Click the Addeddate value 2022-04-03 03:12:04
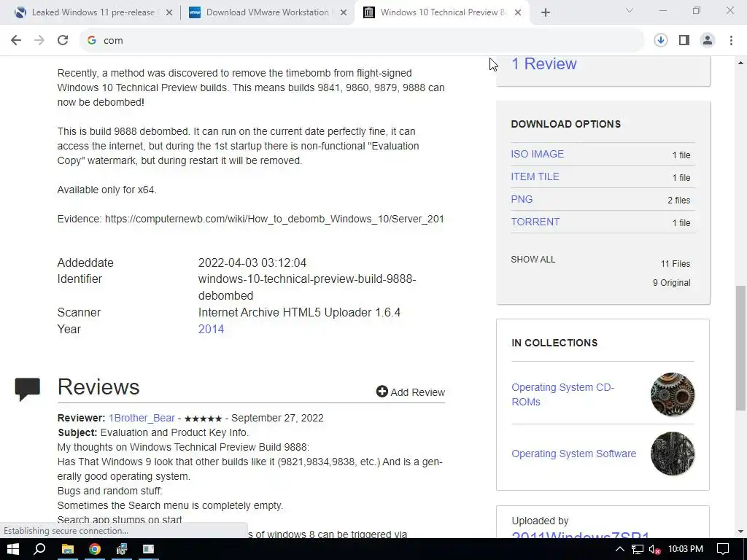The width and height of the screenshot is (747, 560). pos(252,262)
